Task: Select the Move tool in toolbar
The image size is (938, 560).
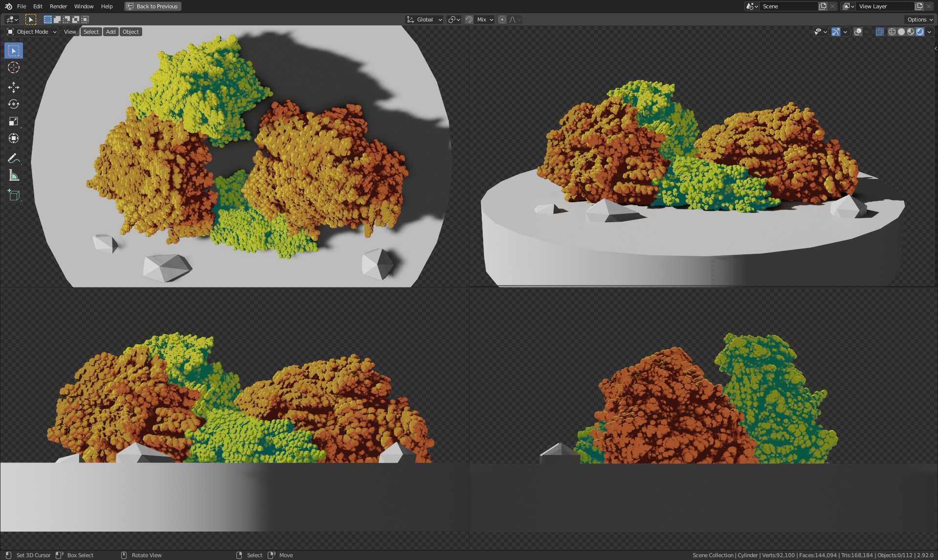Action: 14,87
